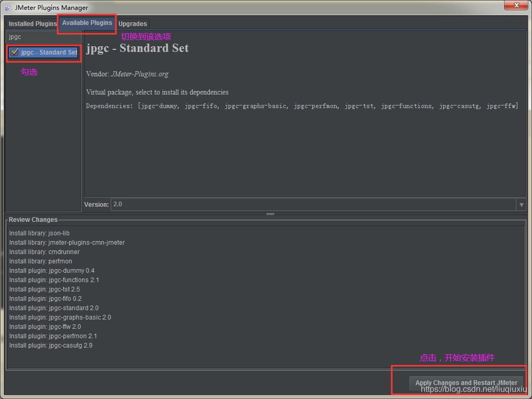Click 'Install plugin: jpgc-functions 2.1' line
This screenshot has height=399, width=532.
(54, 280)
